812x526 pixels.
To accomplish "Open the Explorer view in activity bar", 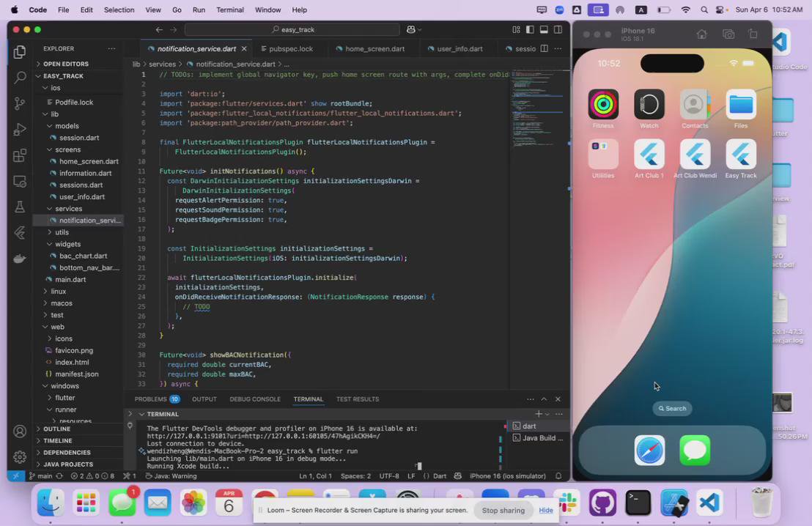I will (20, 52).
